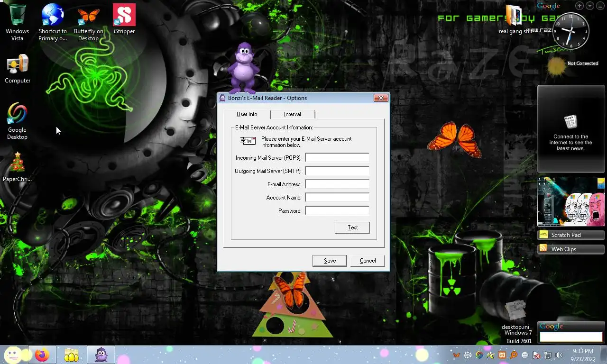Open the Scratch Pad gadget
607x364 pixels.
click(571, 235)
